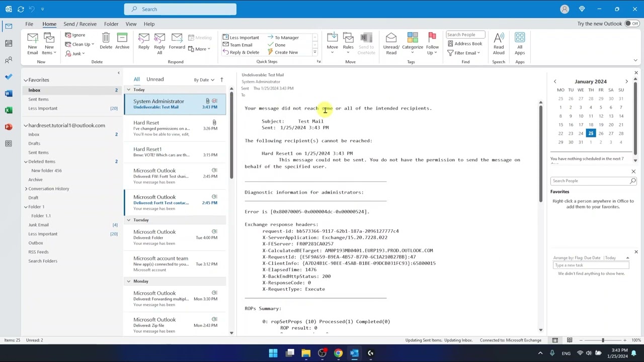Reverse sort order arrow in message list
644x362 pixels.
point(221,79)
